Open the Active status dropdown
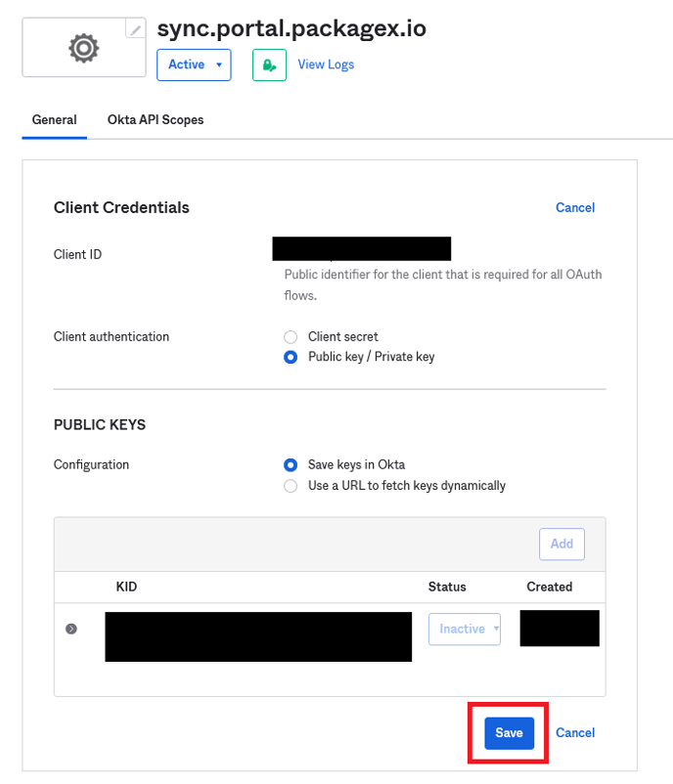 click(x=194, y=65)
